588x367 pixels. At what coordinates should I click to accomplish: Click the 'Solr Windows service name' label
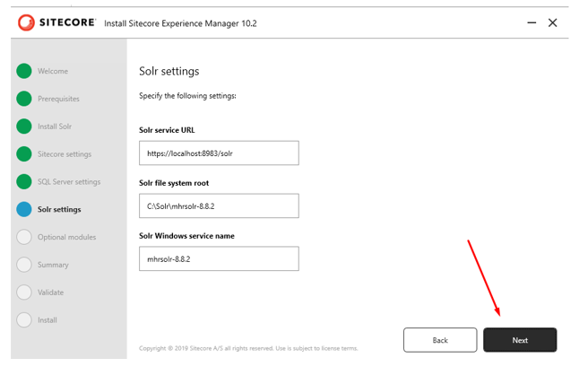coord(186,236)
